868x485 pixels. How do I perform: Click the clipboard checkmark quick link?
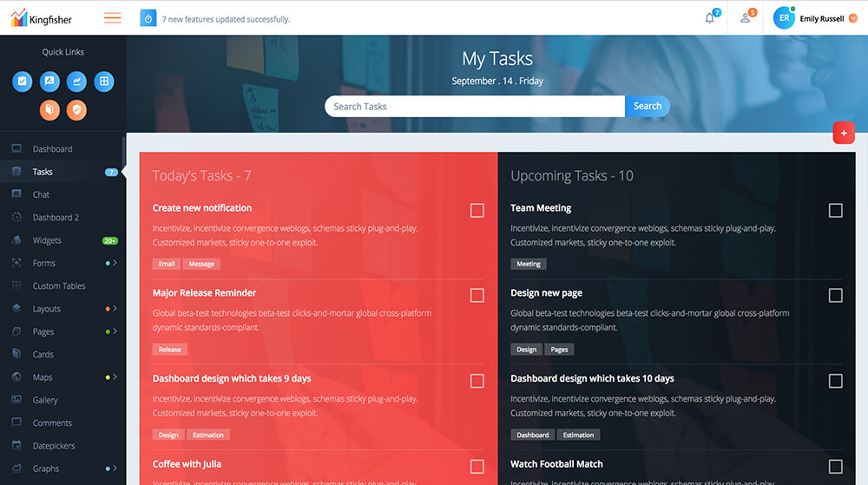pyautogui.click(x=23, y=82)
